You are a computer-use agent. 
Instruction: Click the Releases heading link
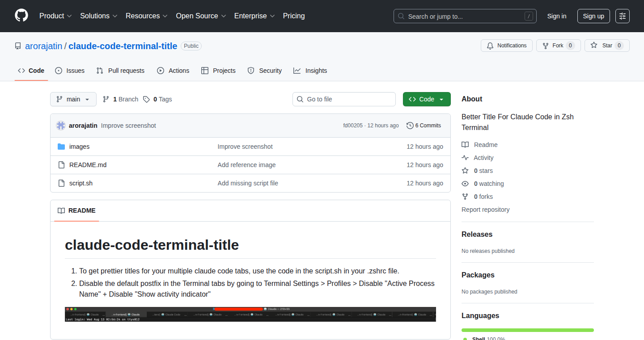477,234
